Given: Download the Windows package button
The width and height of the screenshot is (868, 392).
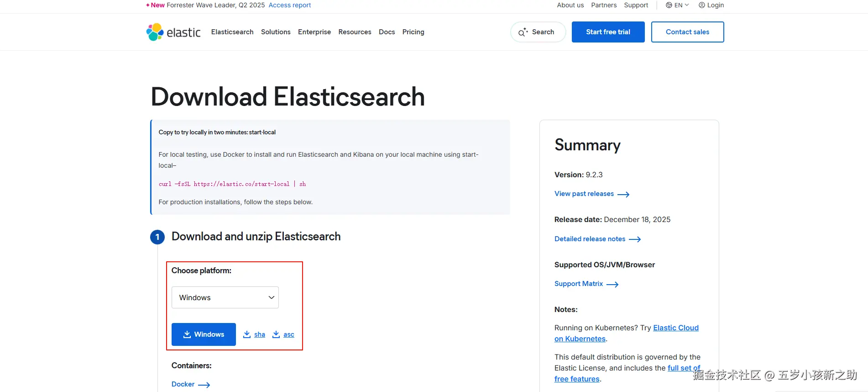Looking at the screenshot, I should (204, 334).
